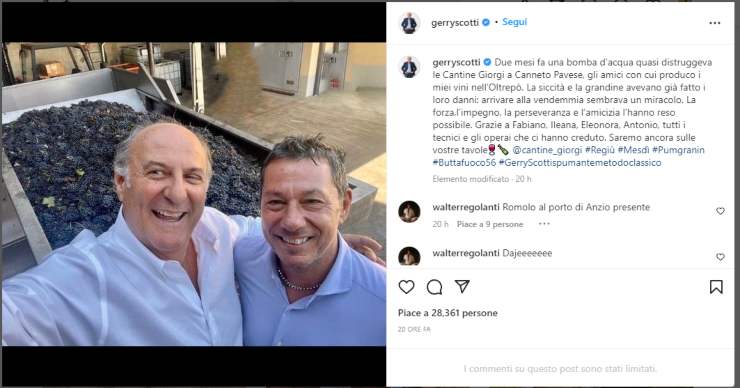Image resolution: width=740 pixels, height=388 pixels.
Task: Open options dots under first comment
Action: (x=544, y=224)
